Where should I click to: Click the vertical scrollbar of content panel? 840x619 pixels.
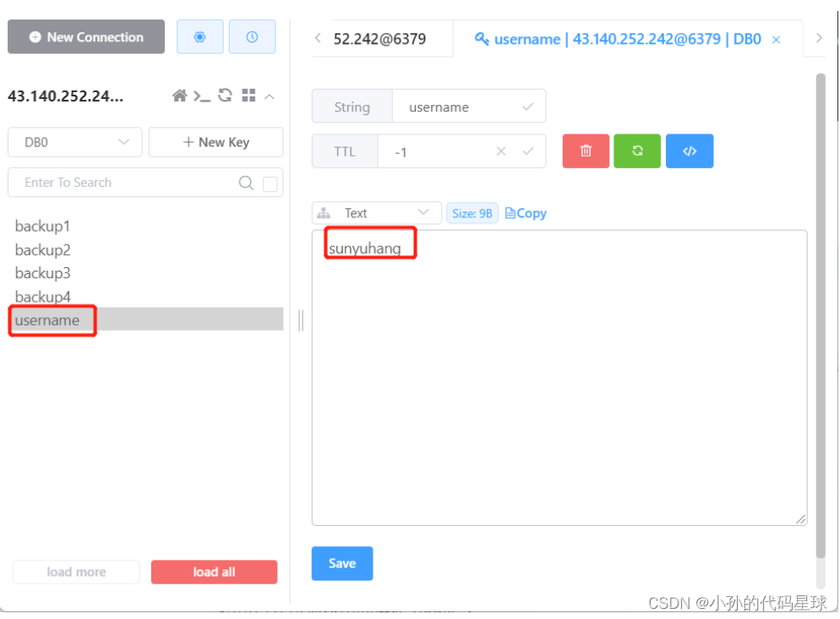pos(821,316)
